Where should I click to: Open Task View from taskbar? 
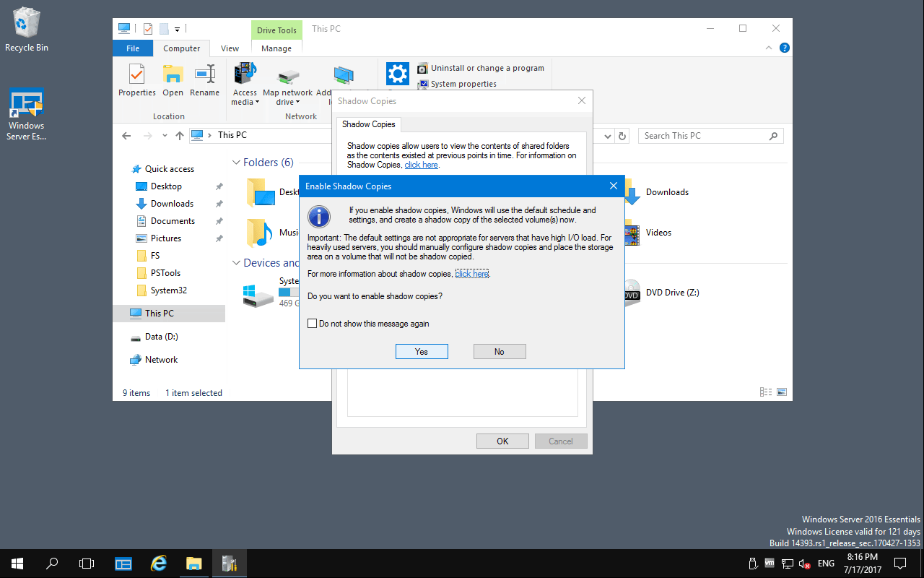pos(87,564)
